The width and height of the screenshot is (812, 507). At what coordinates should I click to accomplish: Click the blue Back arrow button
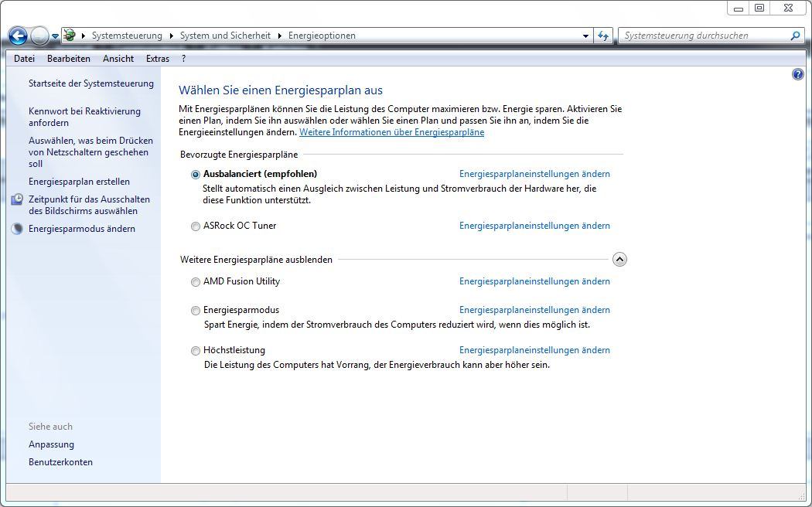click(x=18, y=36)
